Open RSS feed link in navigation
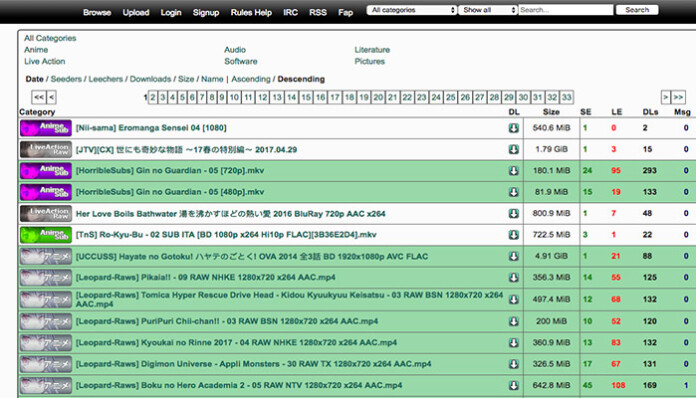The width and height of the screenshot is (696, 398). tap(318, 12)
